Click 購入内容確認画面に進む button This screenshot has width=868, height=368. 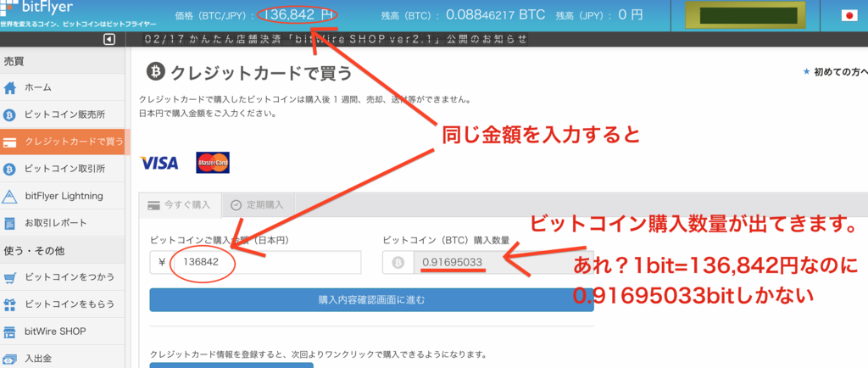(x=371, y=300)
